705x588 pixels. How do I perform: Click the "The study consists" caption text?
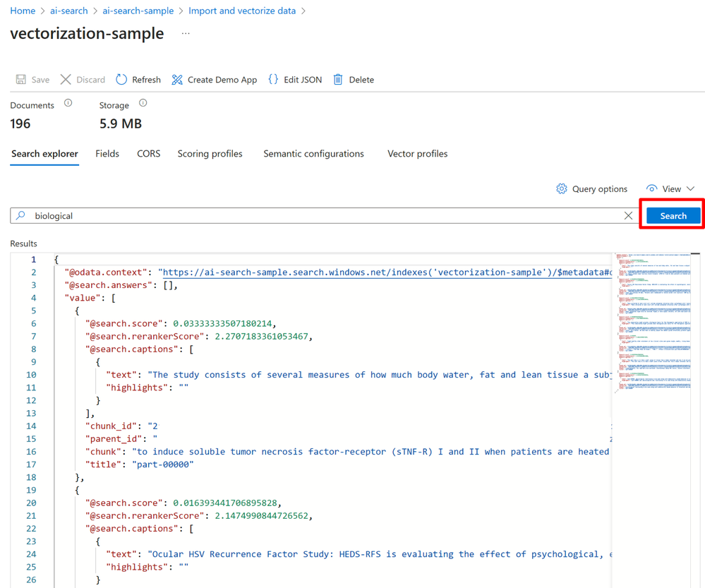click(380, 375)
